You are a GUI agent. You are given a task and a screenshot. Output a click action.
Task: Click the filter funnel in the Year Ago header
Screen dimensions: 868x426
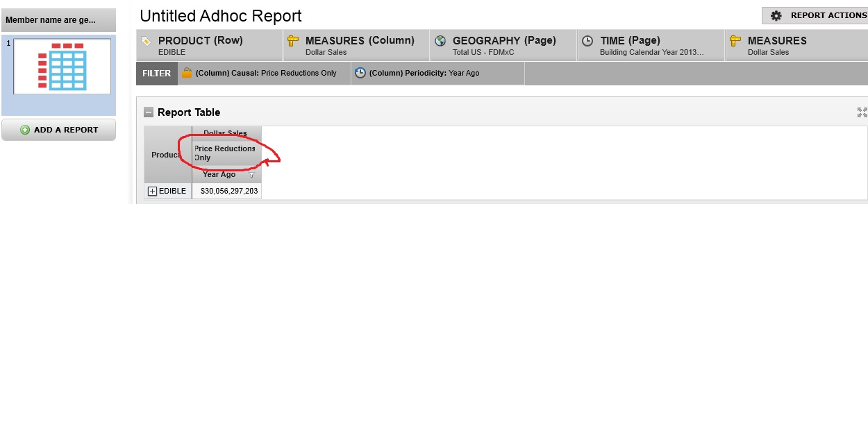pos(252,175)
